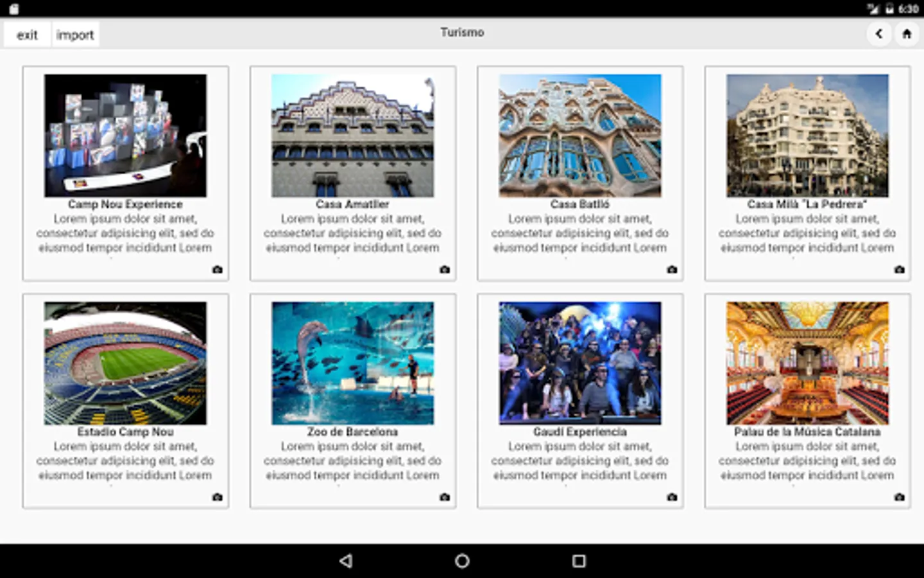Go back with the chevron arrow button

point(879,33)
